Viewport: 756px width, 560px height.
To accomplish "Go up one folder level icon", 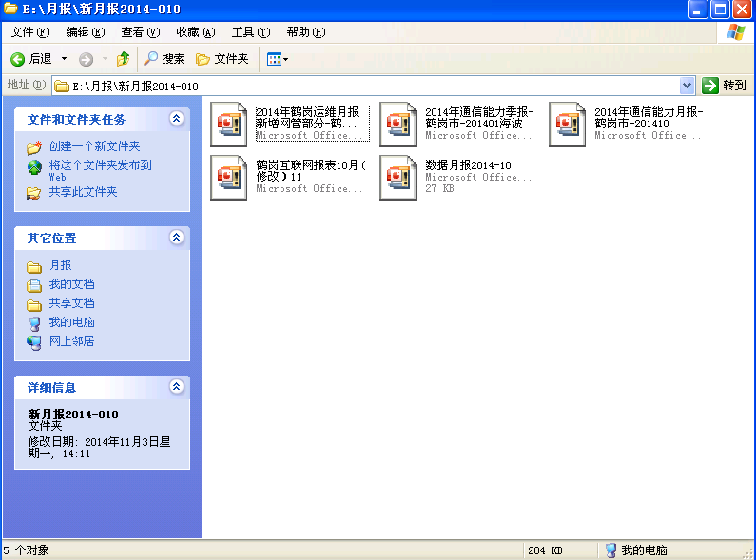I will 123,59.
